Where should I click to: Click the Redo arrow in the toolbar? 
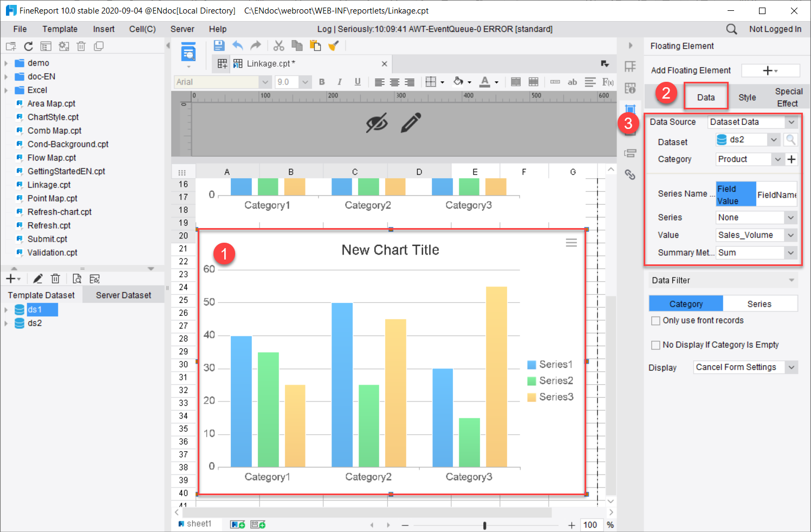pyautogui.click(x=256, y=46)
